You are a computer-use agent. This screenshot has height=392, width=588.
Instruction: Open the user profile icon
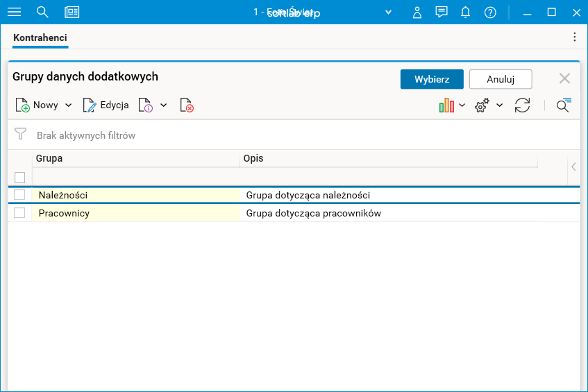coord(417,12)
